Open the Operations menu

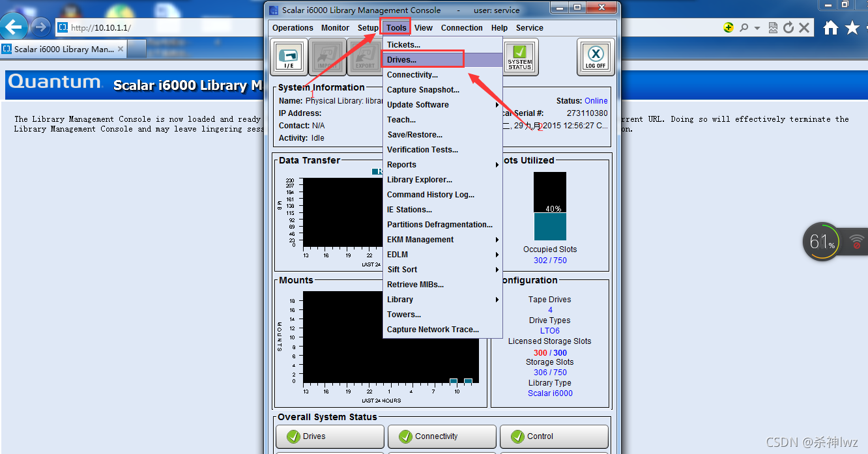coord(293,28)
